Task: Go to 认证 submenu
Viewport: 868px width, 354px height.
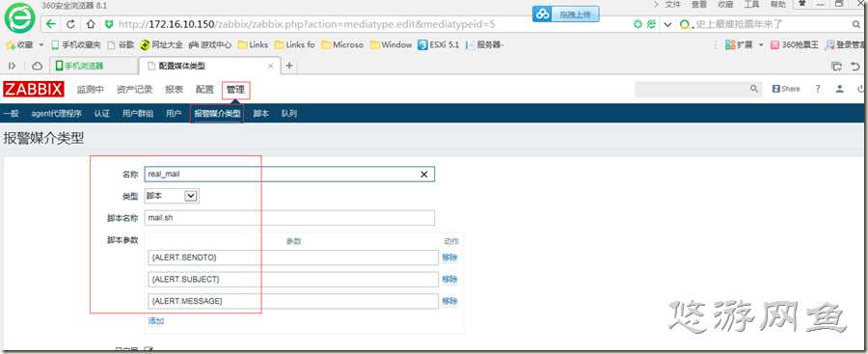Action: tap(102, 114)
